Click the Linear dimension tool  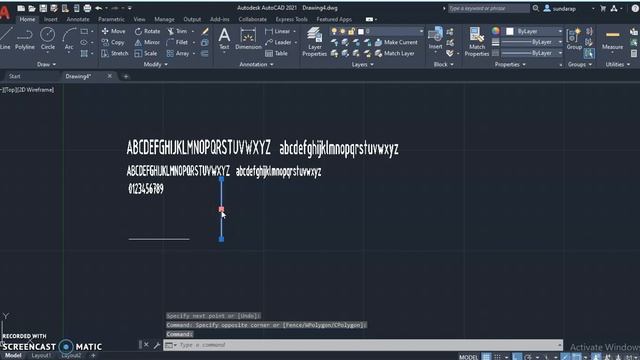[278, 31]
